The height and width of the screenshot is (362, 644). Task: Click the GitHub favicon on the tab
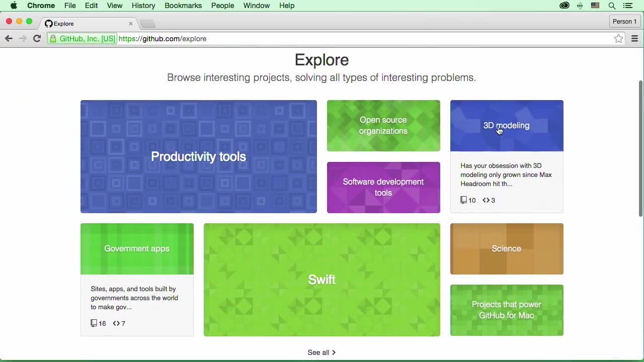coord(48,23)
